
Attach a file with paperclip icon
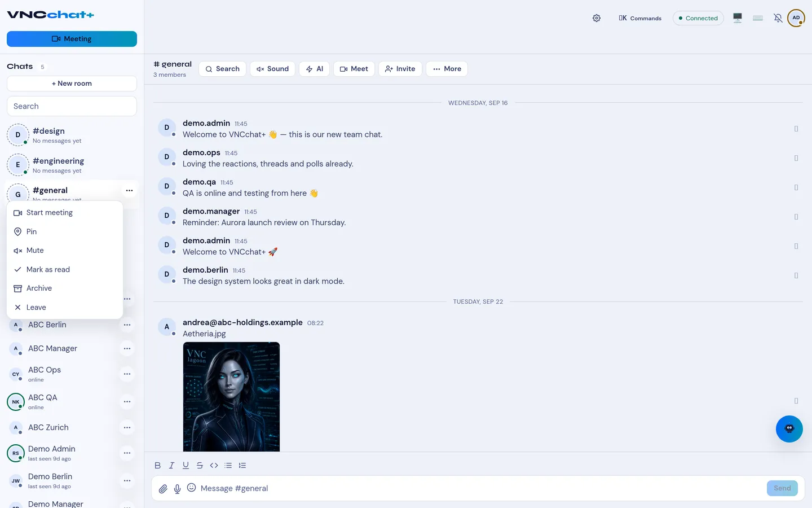coord(163,489)
